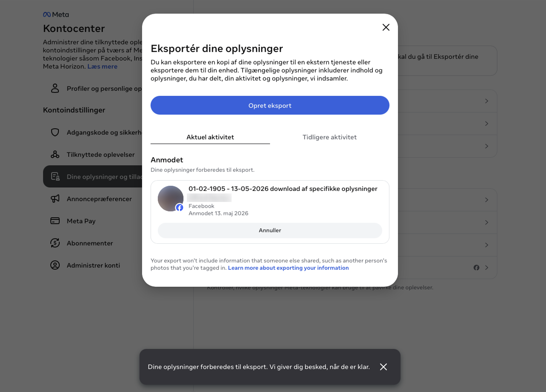Click the profile picture in the export request
Image resolution: width=546 pixels, height=392 pixels.
point(171,199)
